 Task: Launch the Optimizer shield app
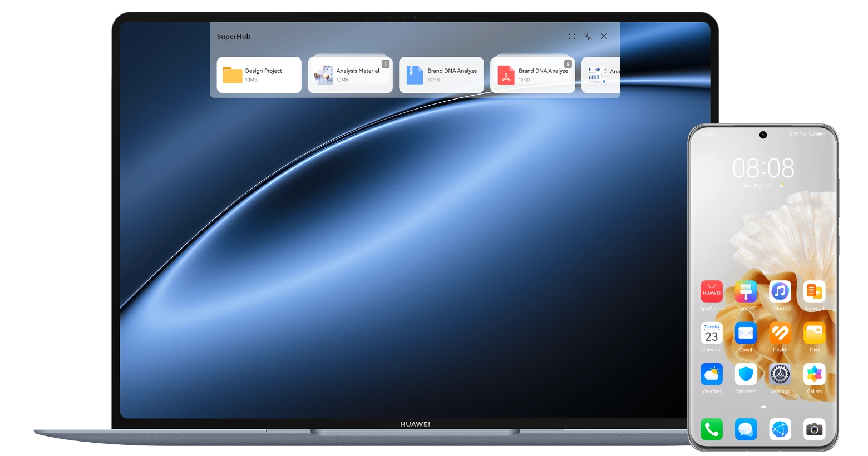[746, 374]
